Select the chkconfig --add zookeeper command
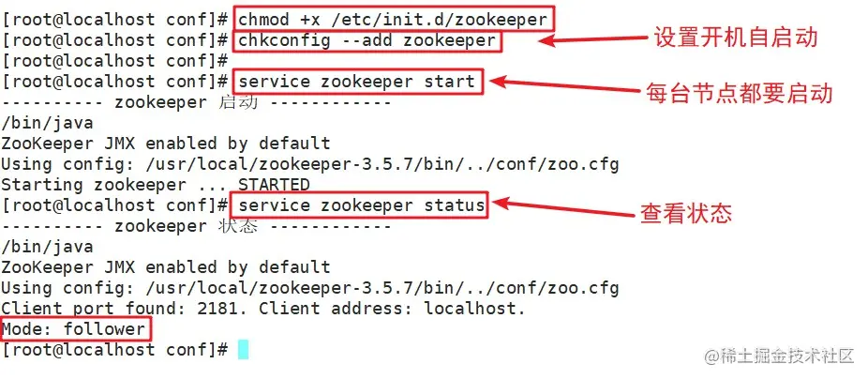 (367, 41)
